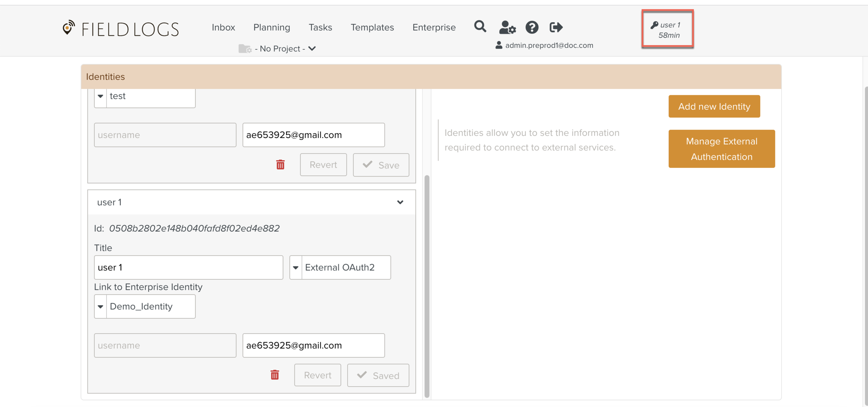Open the External OAuth2 type dropdown

click(x=295, y=267)
